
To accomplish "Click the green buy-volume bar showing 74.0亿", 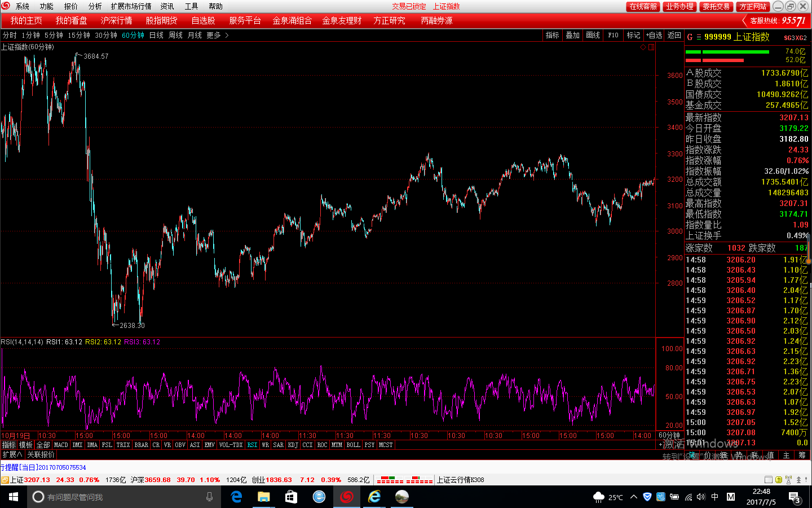I will pyautogui.click(x=727, y=52).
